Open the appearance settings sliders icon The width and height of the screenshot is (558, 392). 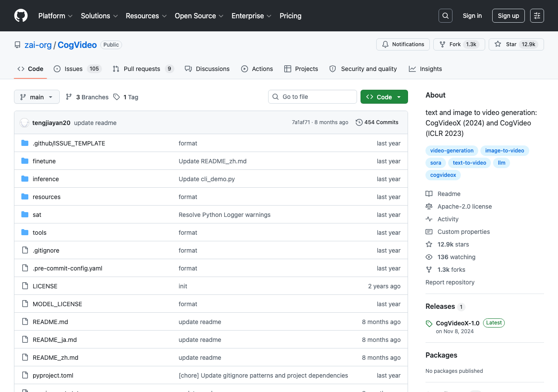pos(537,16)
